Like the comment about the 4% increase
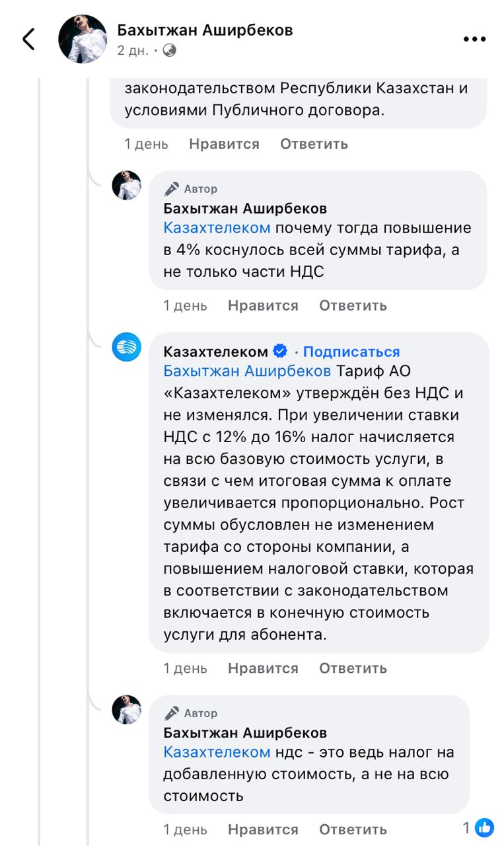Viewport: 504px width, 846px height. pos(263,305)
